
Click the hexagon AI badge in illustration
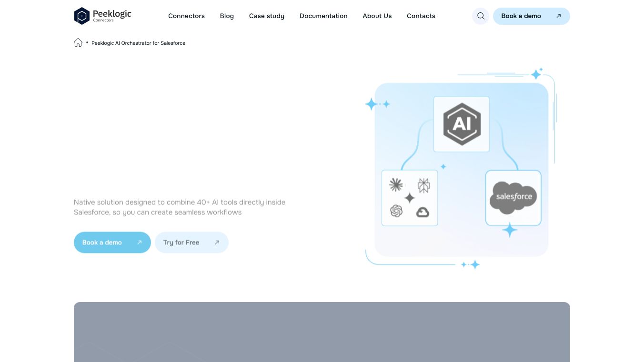pyautogui.click(x=462, y=124)
